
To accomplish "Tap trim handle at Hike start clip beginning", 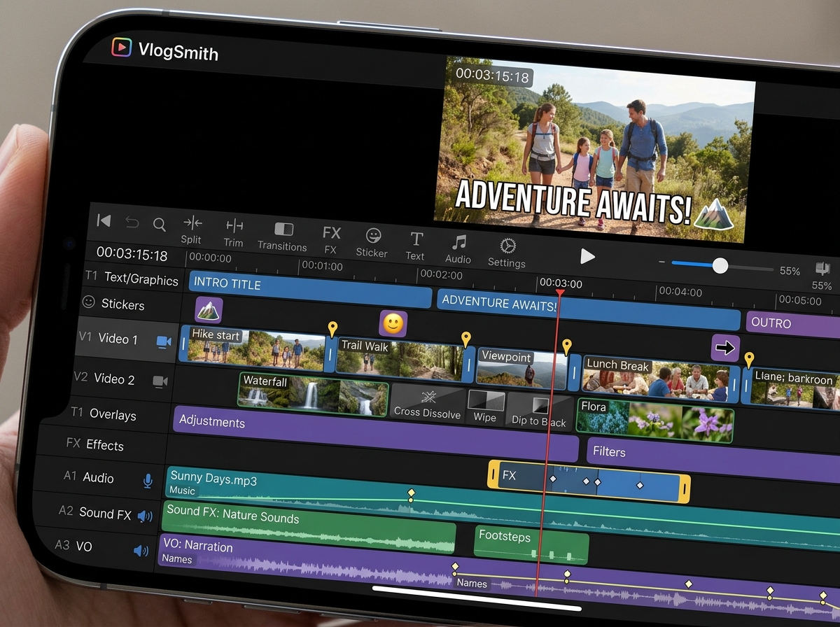I will [185, 344].
